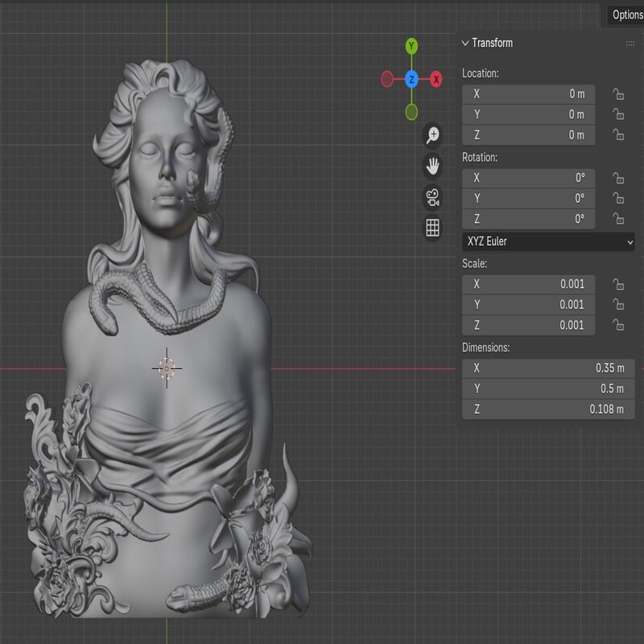
Task: Click the blue Z axis gizmo ball
Action: pyautogui.click(x=411, y=79)
